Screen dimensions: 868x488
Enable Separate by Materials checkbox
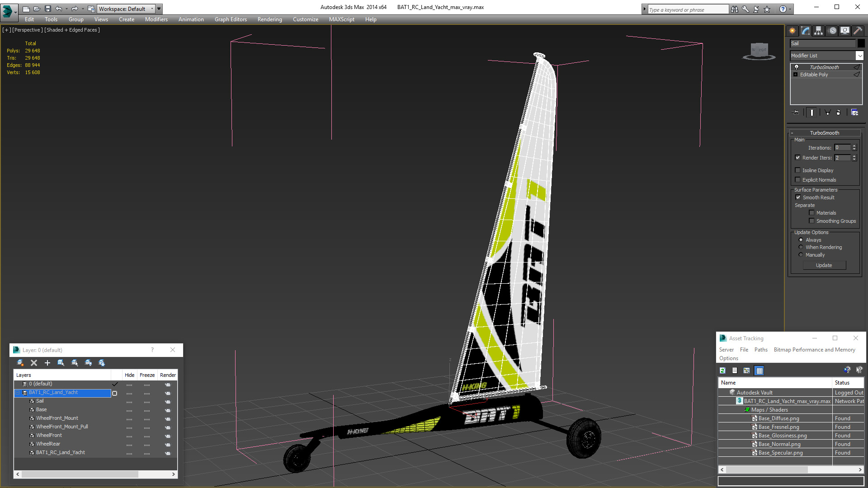coord(812,213)
